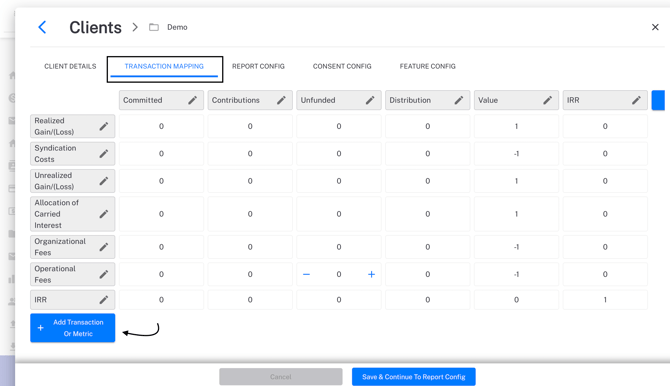Edit the Operational Fees row pencil
The width and height of the screenshot is (670, 386).
(x=104, y=274)
